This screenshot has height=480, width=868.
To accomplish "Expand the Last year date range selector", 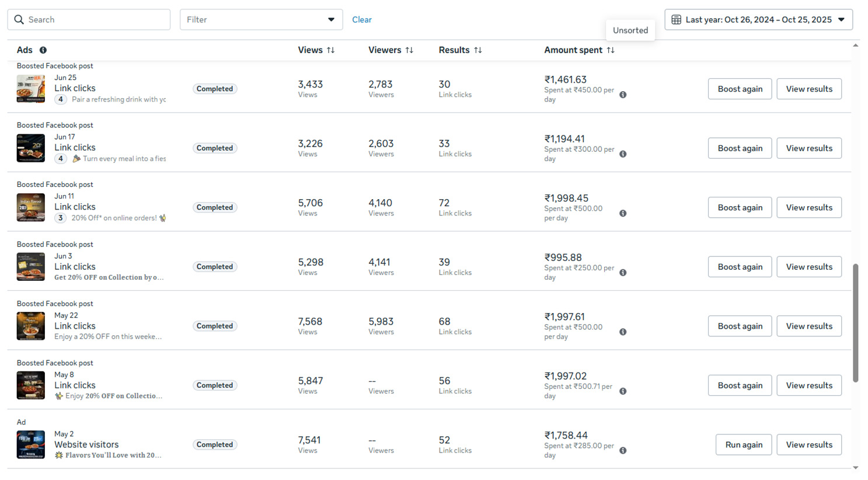I will pos(841,20).
